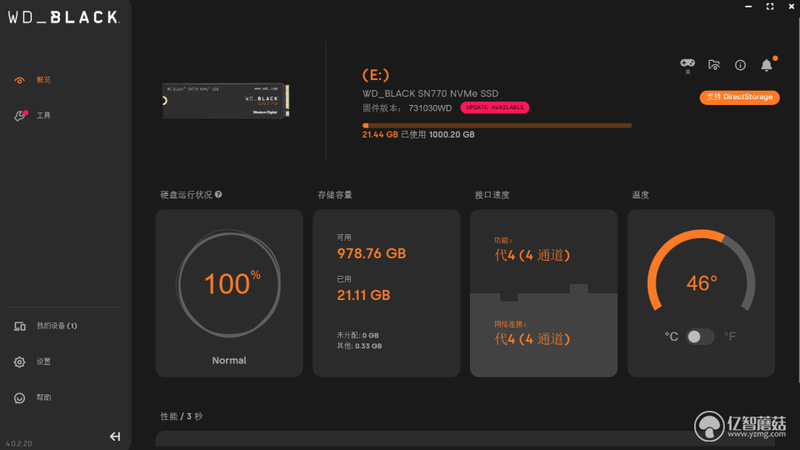
Task: Maximize the window
Action: click(x=770, y=6)
